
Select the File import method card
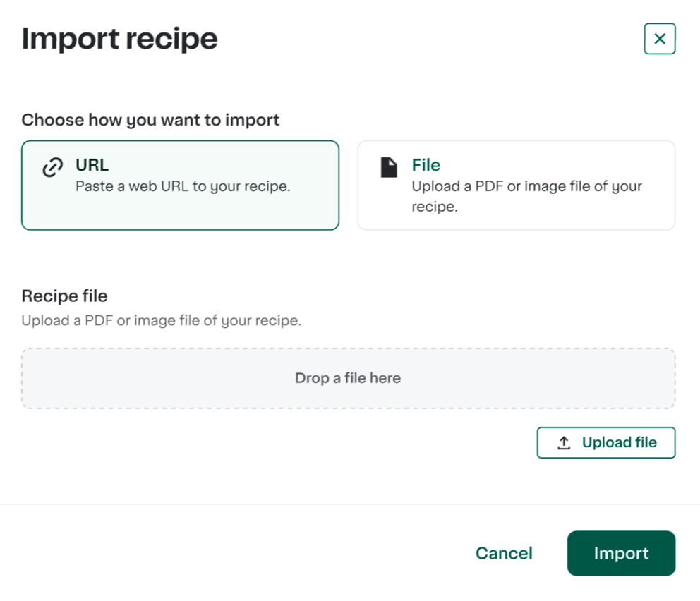coord(517,185)
